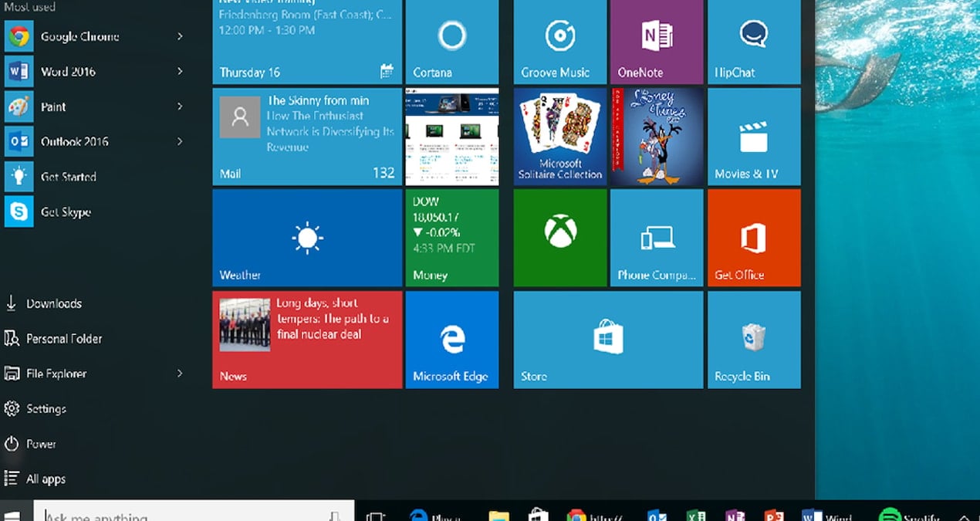Open the Store tile
This screenshot has width=980, height=521.
[x=608, y=340]
